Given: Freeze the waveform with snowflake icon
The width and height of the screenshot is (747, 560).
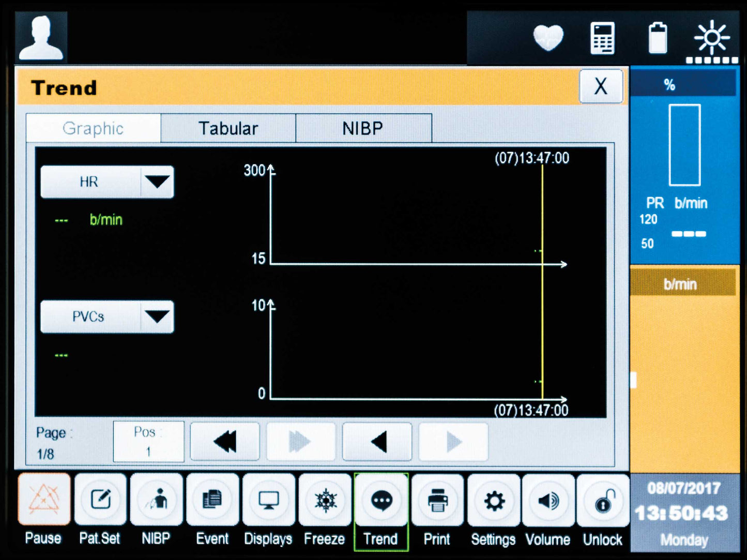Looking at the screenshot, I should pyautogui.click(x=325, y=500).
